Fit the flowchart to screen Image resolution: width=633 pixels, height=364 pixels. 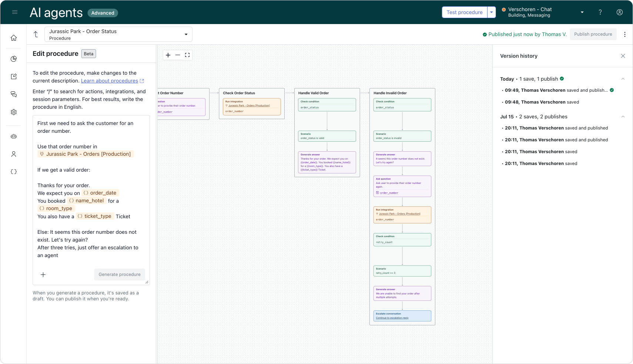187,55
